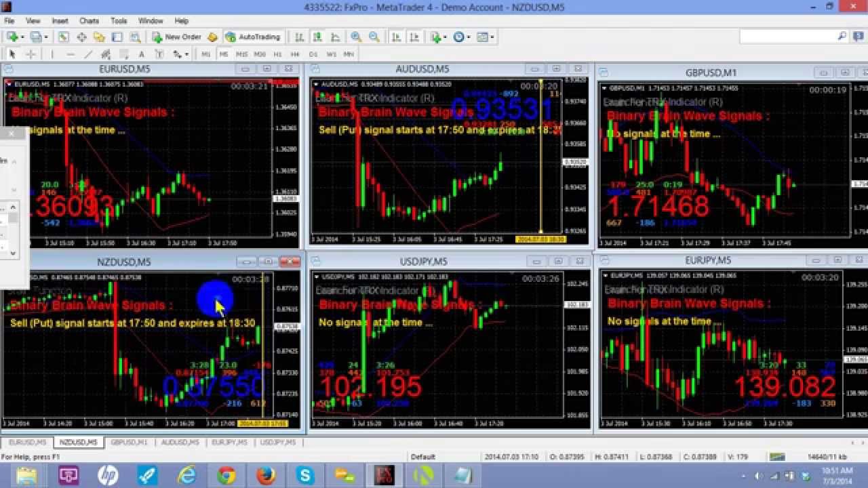Open the Periods clock icon
The width and height of the screenshot is (868, 488).
coord(458,37)
